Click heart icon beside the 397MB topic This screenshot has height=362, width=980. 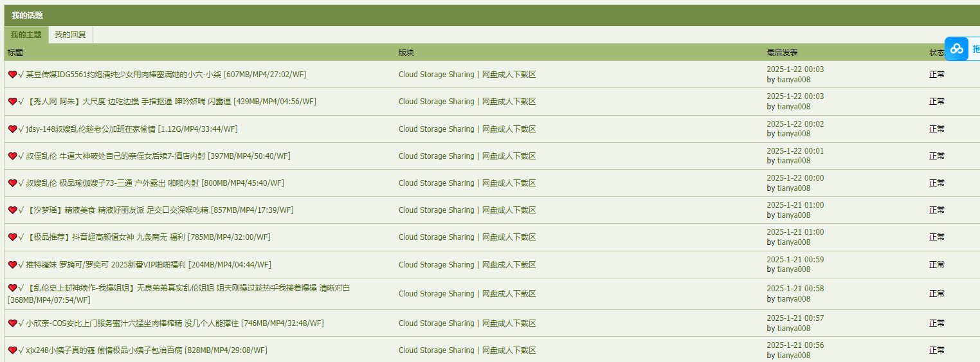(12, 156)
